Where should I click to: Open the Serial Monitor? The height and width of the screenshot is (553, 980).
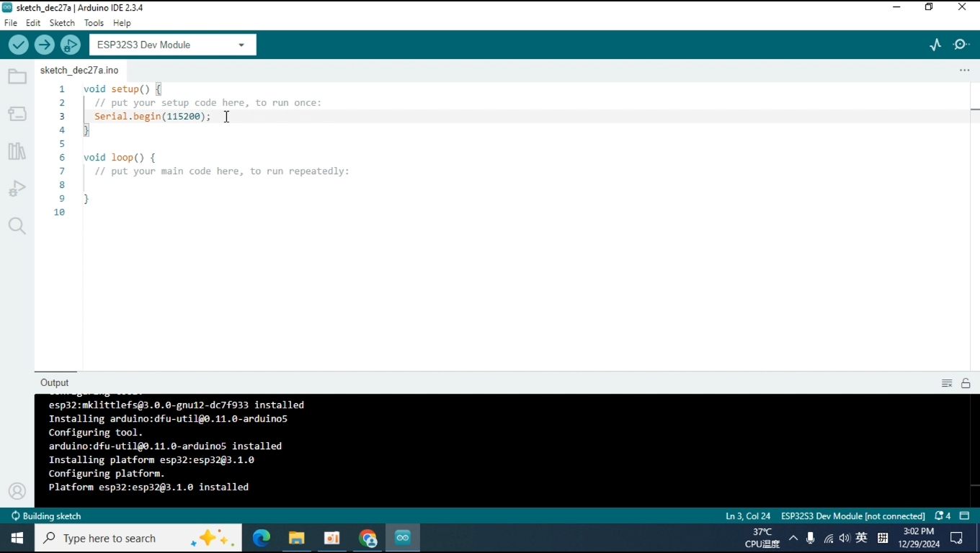pos(961,45)
